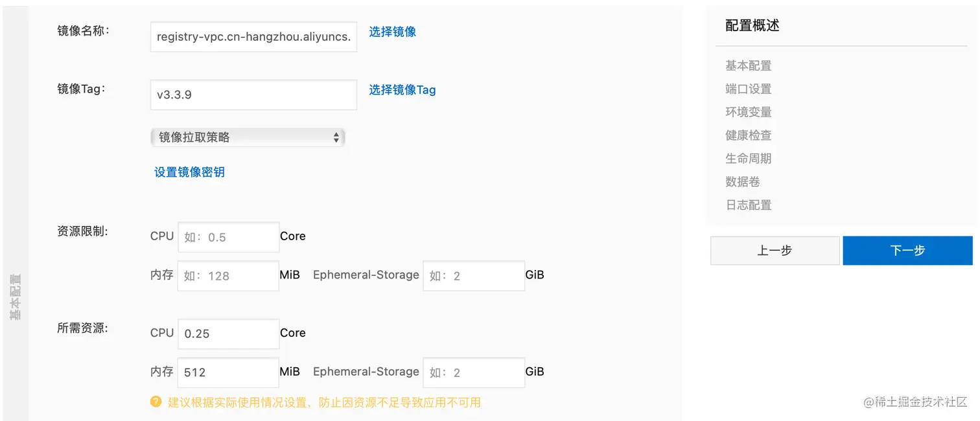This screenshot has height=421, width=980.
Task: Click the 资源限制 CPU input field
Action: click(228, 237)
